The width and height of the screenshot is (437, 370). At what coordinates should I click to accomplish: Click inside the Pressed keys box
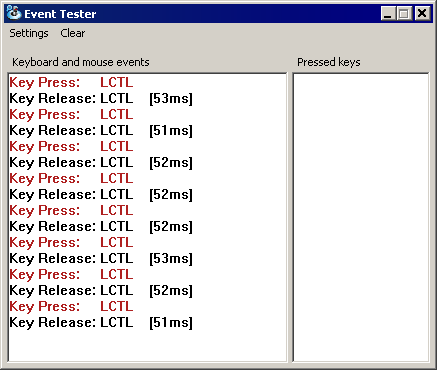coord(361,217)
